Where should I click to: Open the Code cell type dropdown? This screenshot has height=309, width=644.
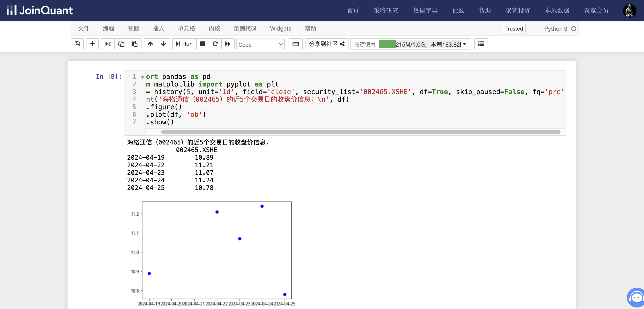pos(260,44)
